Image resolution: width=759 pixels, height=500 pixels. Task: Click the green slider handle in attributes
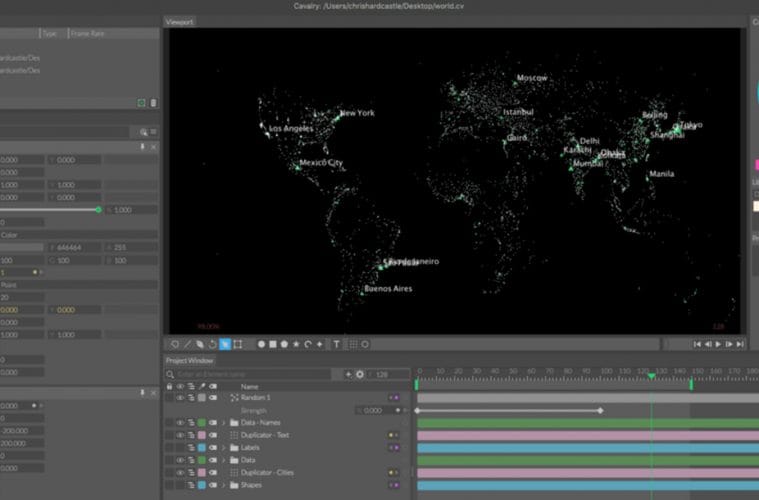point(98,210)
